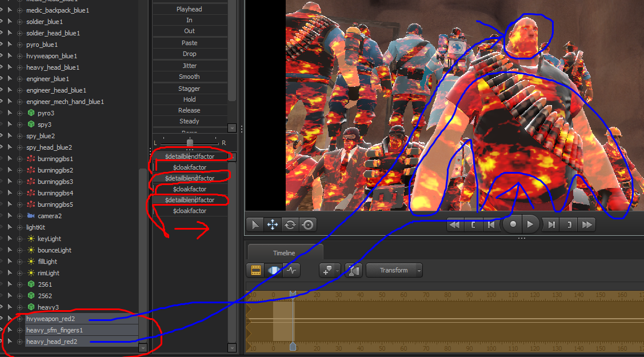
Task: Open the Clip Editor filmstrip mode
Action: coord(256,270)
